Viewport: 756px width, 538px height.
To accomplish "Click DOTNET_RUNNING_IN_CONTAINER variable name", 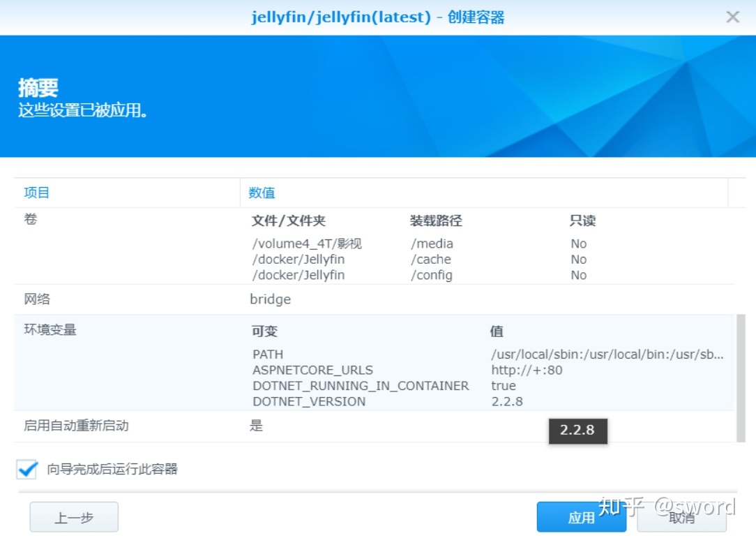I will point(361,385).
